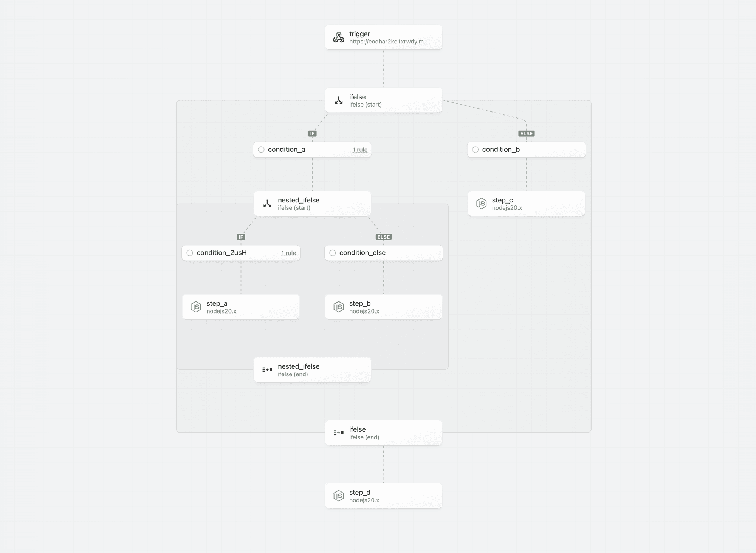Click the ELSE label above condition_b
The width and height of the screenshot is (756, 553).
tap(526, 134)
